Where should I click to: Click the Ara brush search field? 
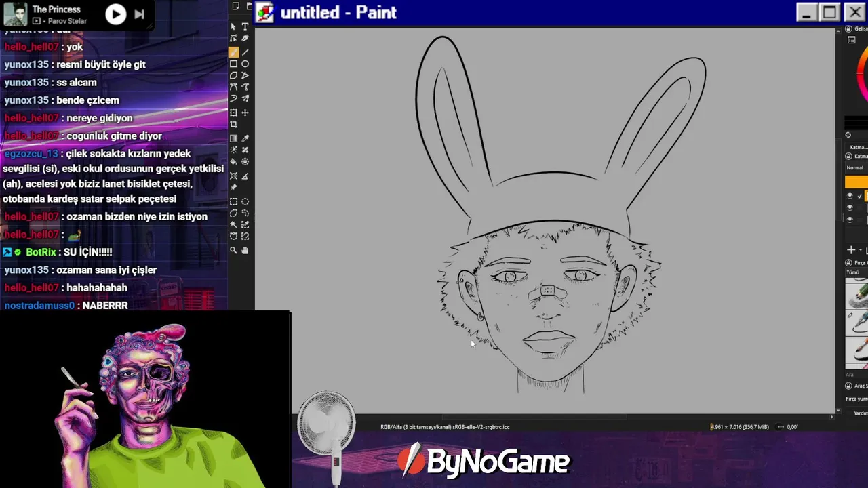(856, 374)
